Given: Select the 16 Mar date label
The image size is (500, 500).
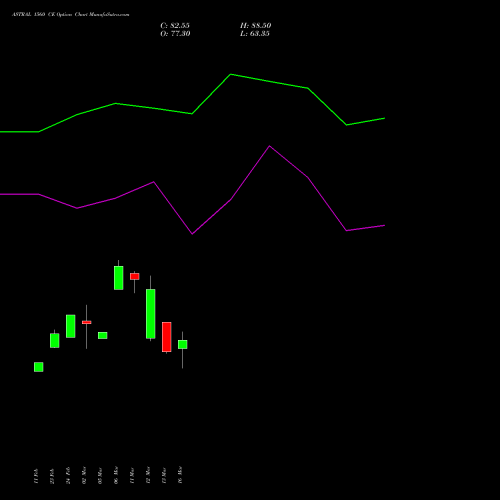Looking at the screenshot, I should tap(180, 475).
